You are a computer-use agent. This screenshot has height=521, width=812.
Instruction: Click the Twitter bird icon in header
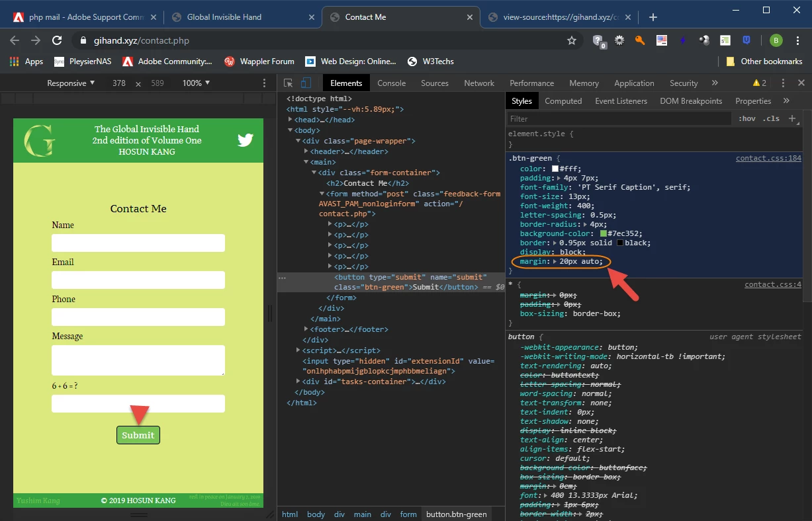(x=246, y=140)
